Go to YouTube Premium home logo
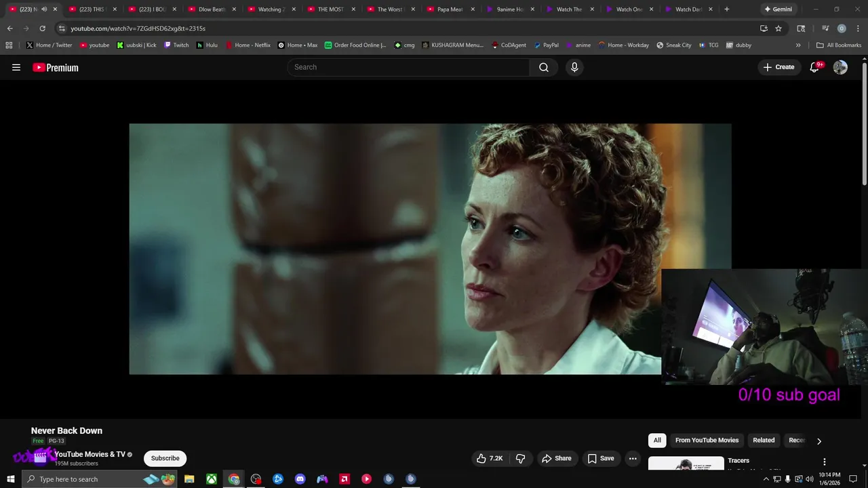This screenshot has width=868, height=488. click(56, 68)
